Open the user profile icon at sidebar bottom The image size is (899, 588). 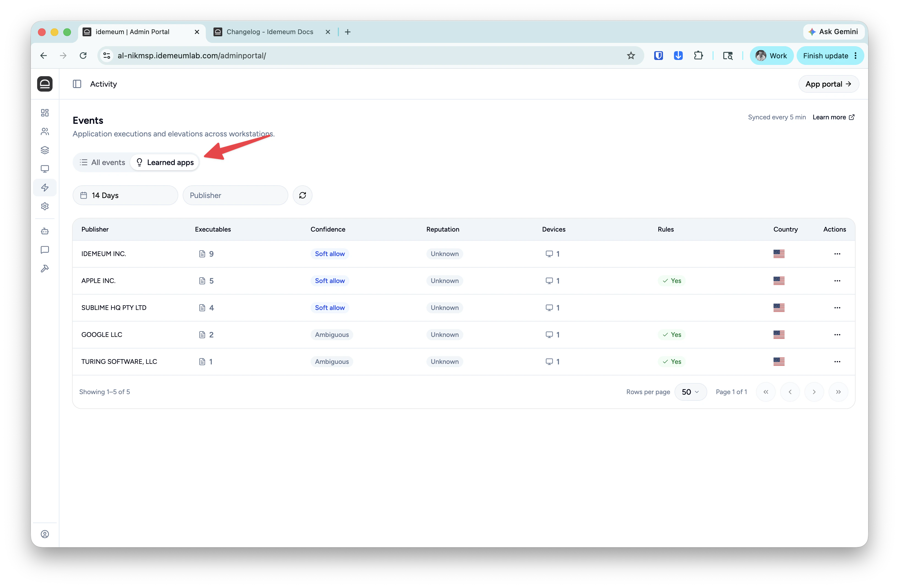[x=45, y=534]
